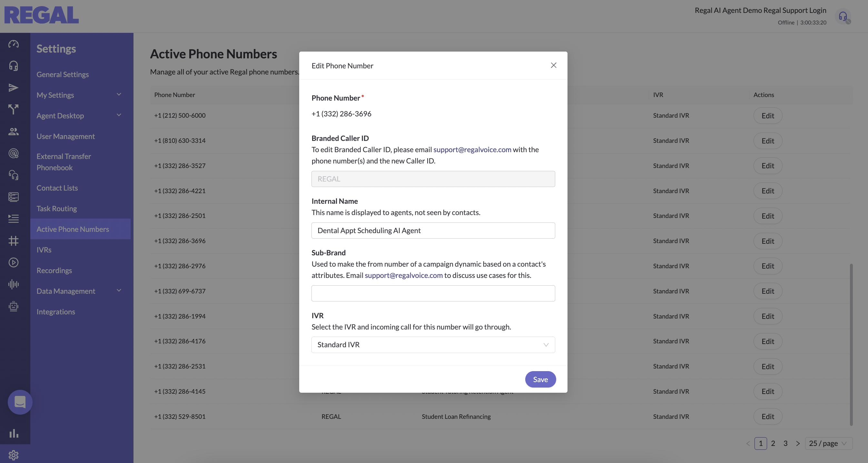The height and width of the screenshot is (463, 868).
Task: Click Student Loan Refinancing cell
Action: point(456,417)
